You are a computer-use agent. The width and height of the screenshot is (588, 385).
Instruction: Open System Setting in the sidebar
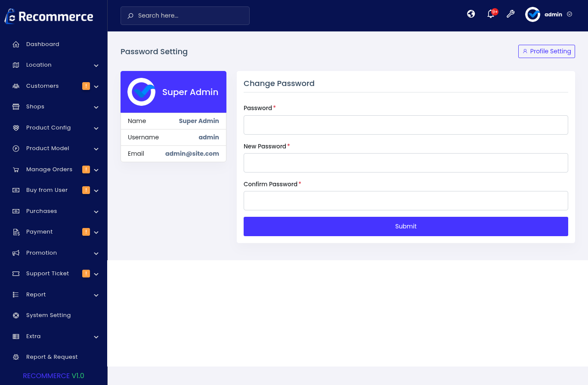(x=53, y=315)
